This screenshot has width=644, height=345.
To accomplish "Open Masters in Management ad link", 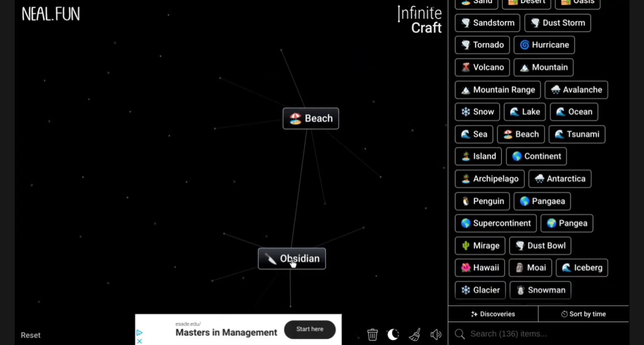I will 226,332.
